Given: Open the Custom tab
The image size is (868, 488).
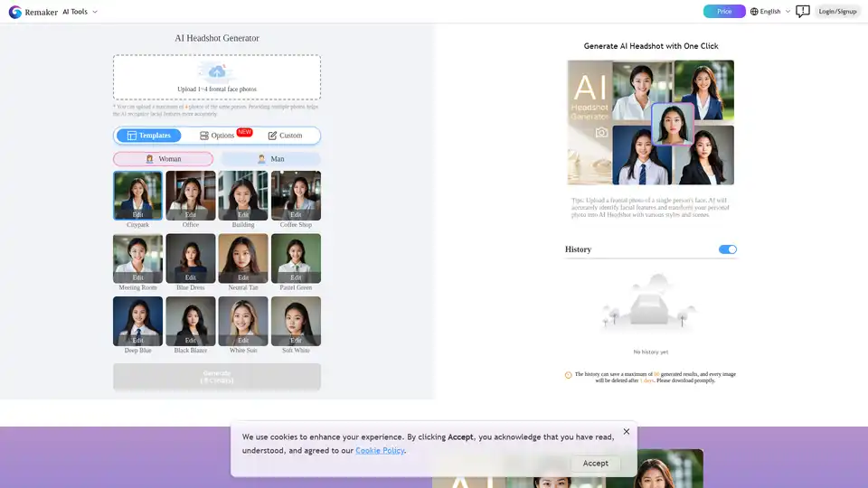Looking at the screenshot, I should [x=285, y=136].
